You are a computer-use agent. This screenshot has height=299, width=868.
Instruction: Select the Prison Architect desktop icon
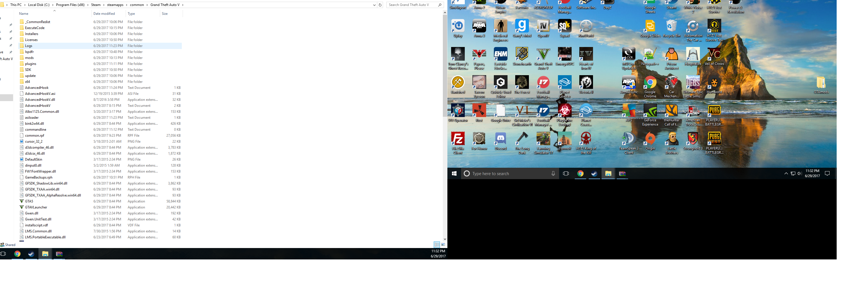(672, 59)
